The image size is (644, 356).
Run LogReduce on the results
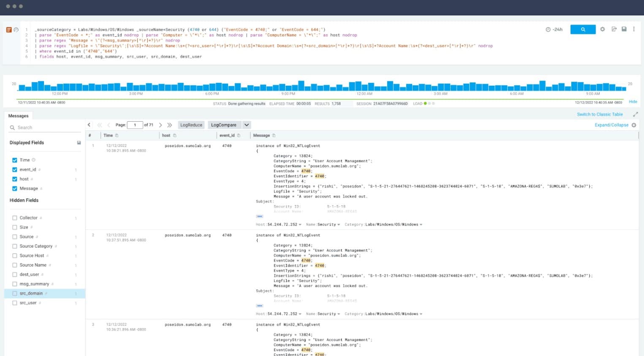[x=191, y=125]
